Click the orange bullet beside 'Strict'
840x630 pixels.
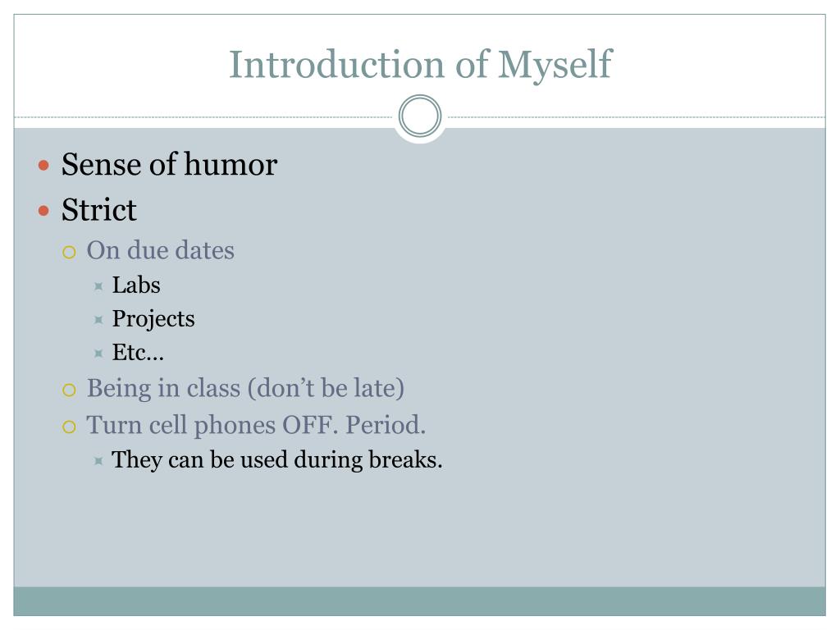click(44, 211)
